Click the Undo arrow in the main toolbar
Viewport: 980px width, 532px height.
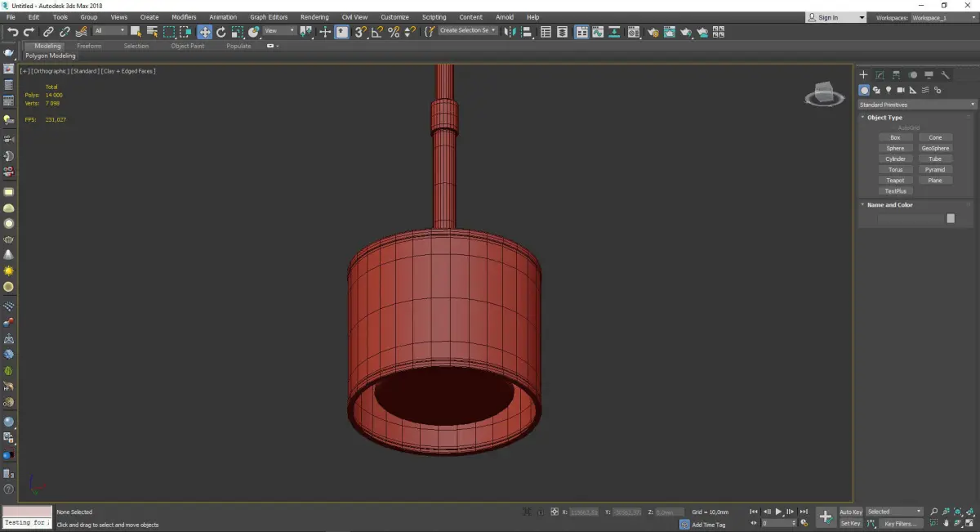pos(12,32)
